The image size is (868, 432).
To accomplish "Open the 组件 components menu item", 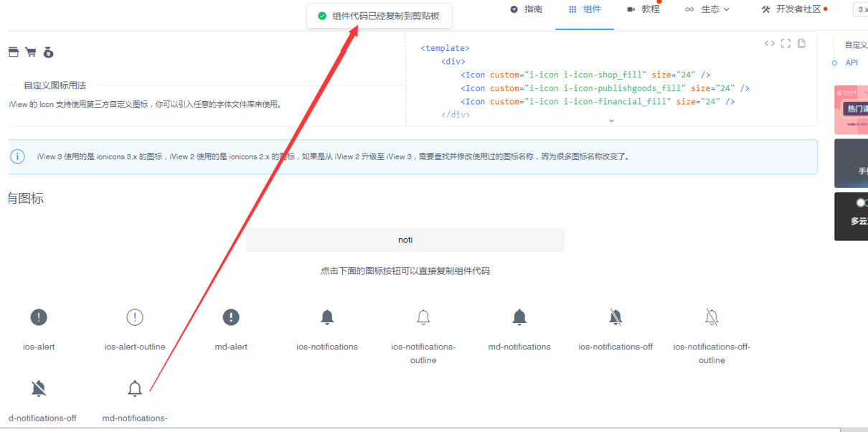I will (x=585, y=9).
